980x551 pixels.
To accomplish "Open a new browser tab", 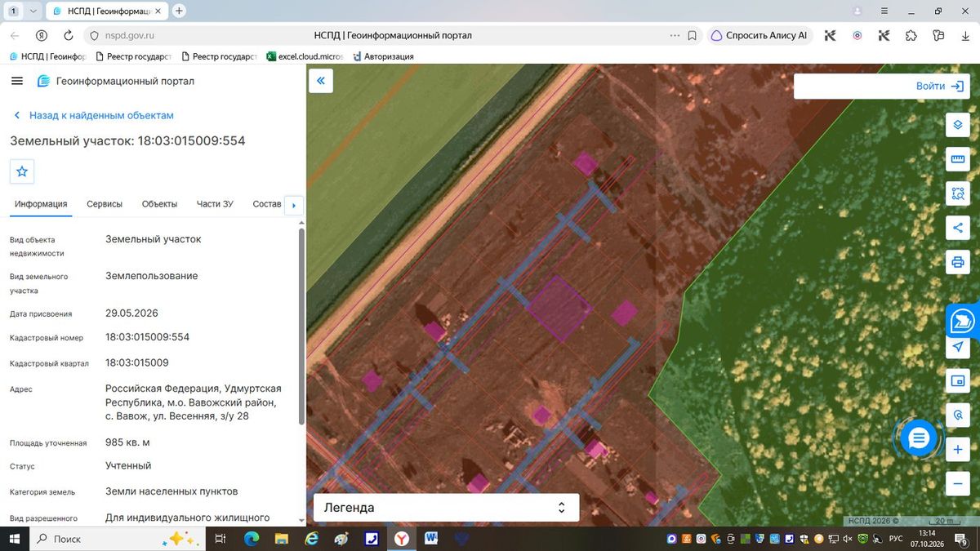I will click(x=180, y=11).
